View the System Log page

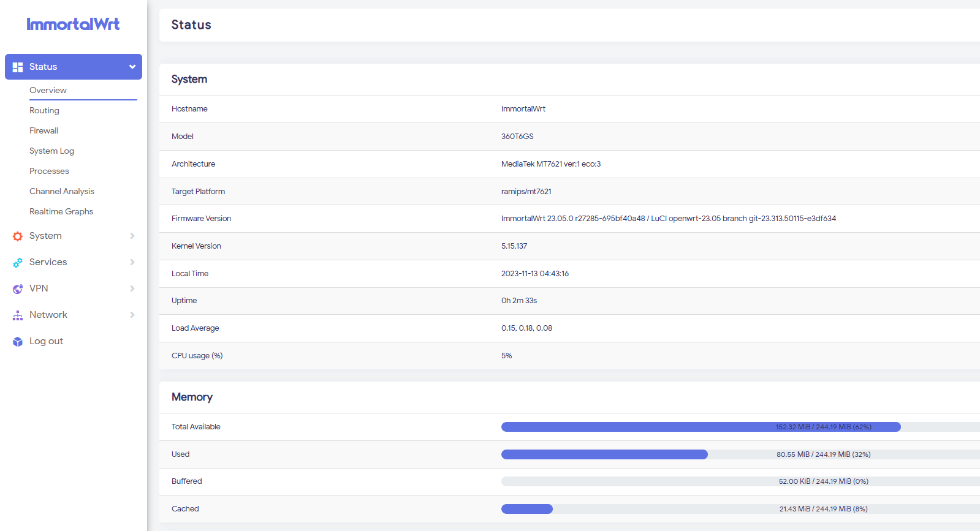click(51, 151)
